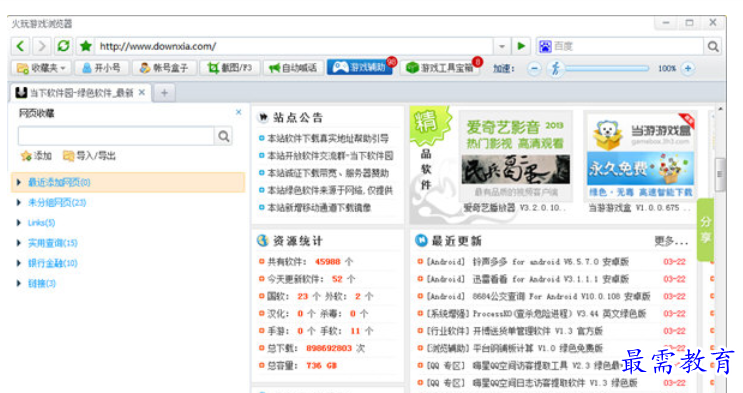The width and height of the screenshot is (743, 393).
Task: Bookmark page using the green star icon
Action: tap(86, 46)
